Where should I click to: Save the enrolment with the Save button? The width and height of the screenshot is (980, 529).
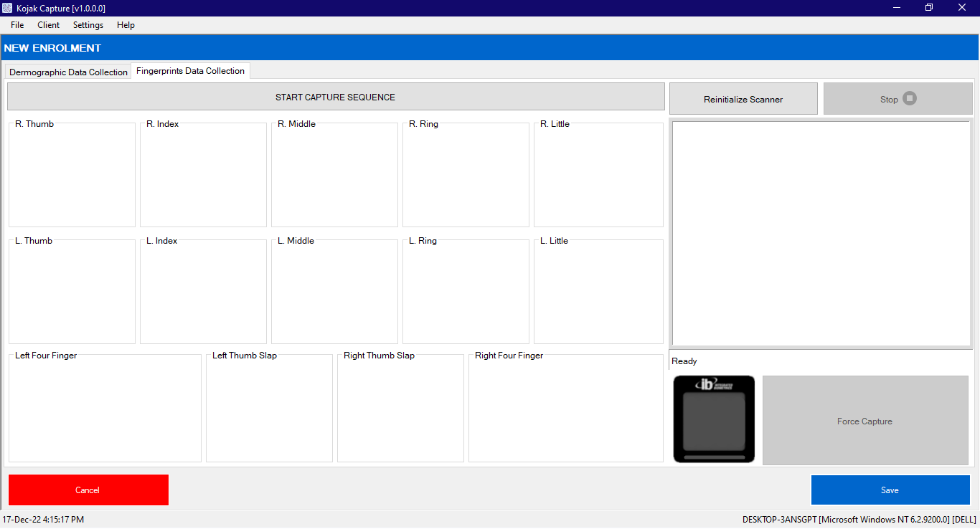(x=890, y=490)
